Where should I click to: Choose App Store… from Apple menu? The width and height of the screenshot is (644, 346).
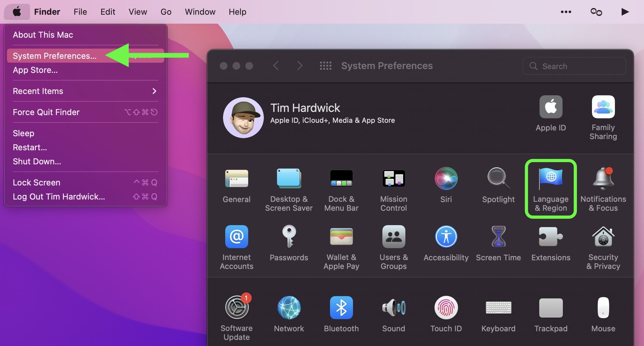click(86, 70)
